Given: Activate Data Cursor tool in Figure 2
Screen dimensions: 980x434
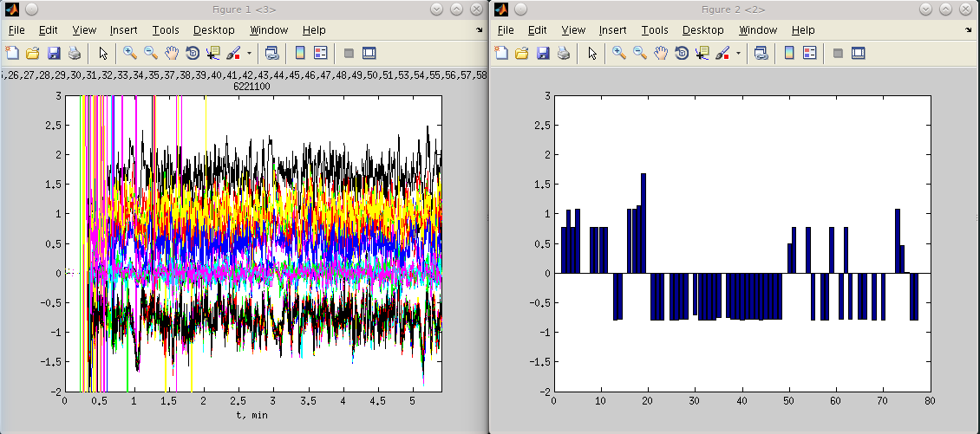Looking at the screenshot, I should [702, 53].
